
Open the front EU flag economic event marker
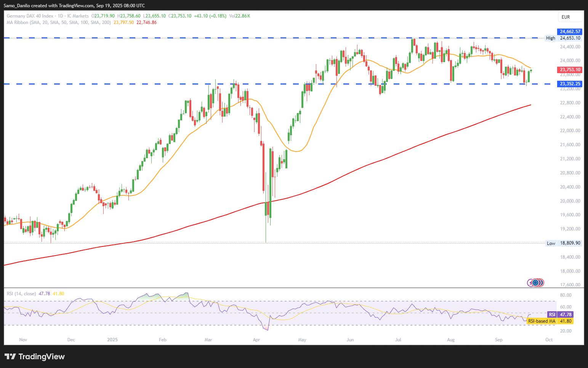(x=535, y=283)
